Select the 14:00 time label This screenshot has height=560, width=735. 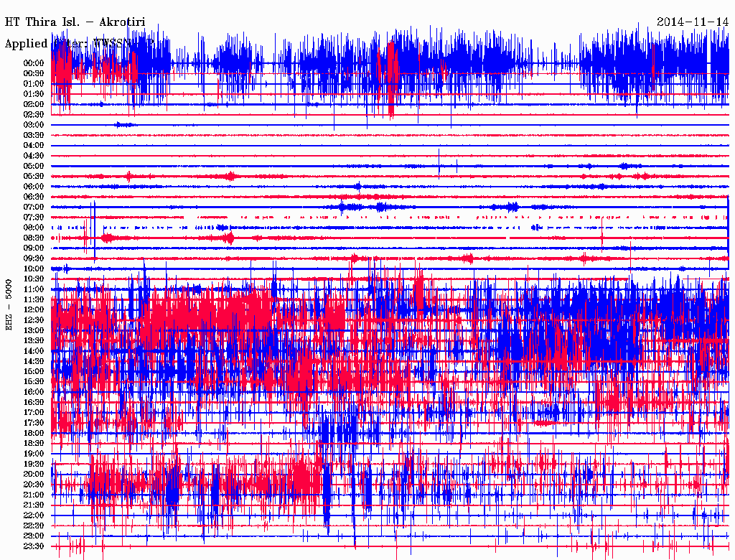(x=33, y=351)
